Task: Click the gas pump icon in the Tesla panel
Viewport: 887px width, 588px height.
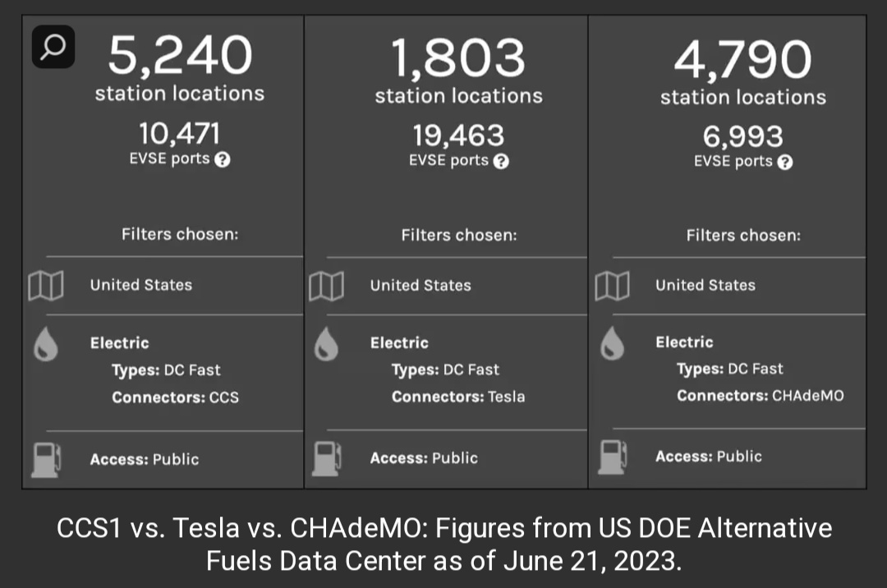Action: [328, 459]
